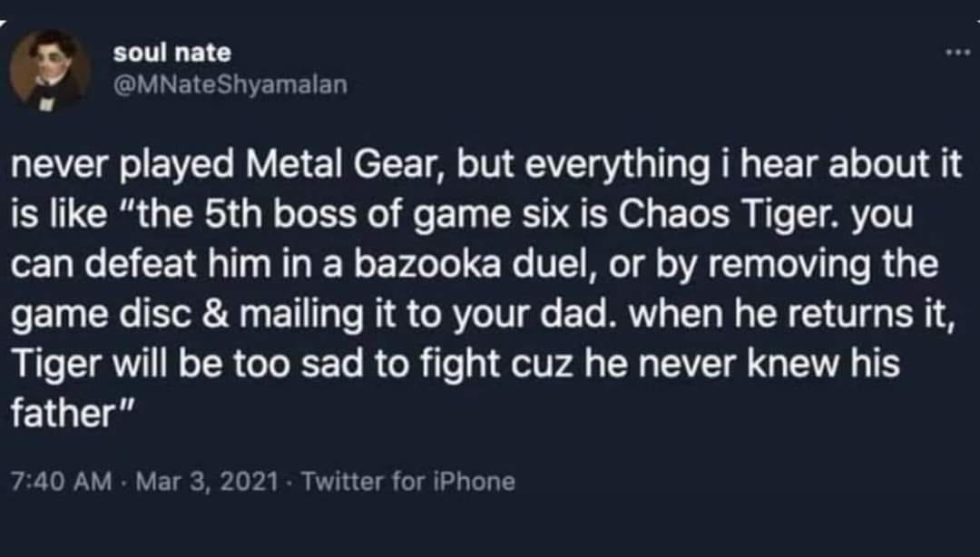This screenshot has width=980, height=557.
Task: Open the 7:40 AM timestamp
Action: (62, 482)
